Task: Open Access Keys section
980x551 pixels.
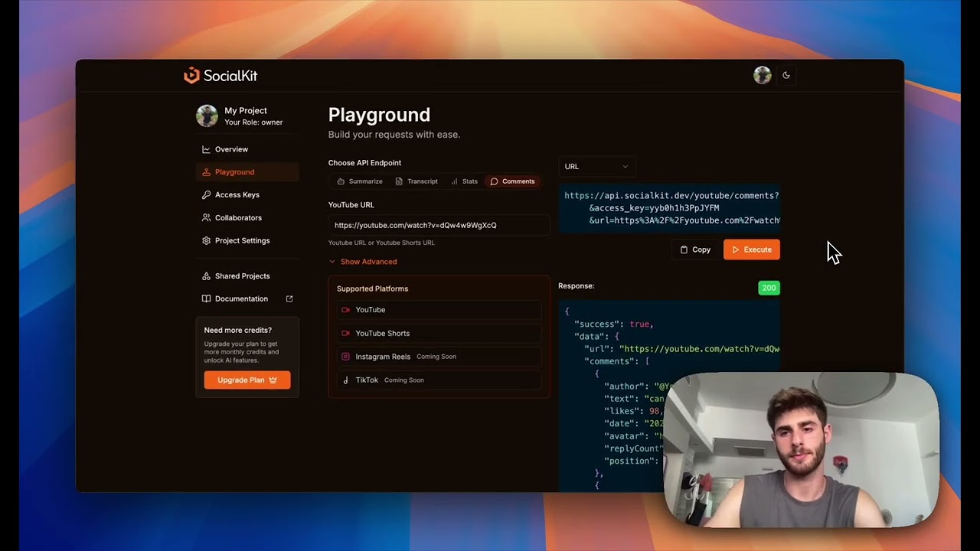Action: 247,195
